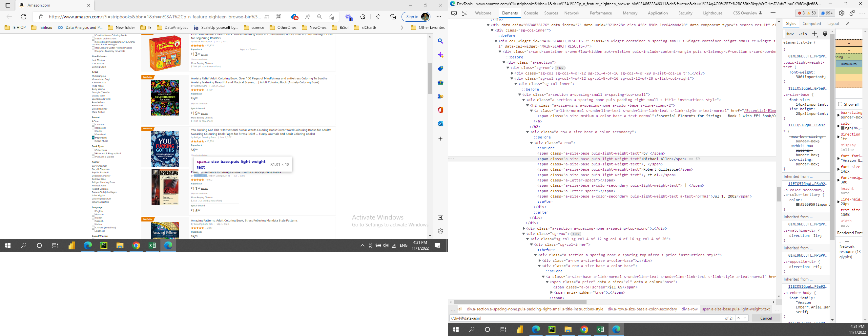The height and width of the screenshot is (336, 868).
Task: Filter by artist Vincent van Gogh
Action: tap(101, 79)
